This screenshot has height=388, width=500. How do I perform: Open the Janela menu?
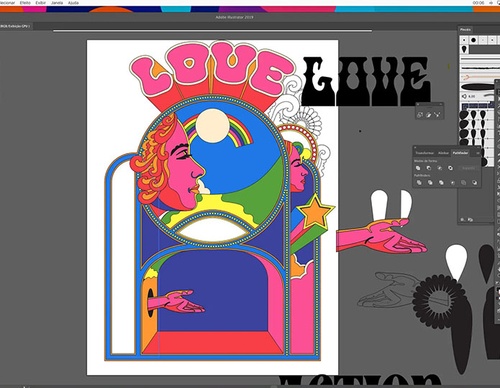(57, 3)
